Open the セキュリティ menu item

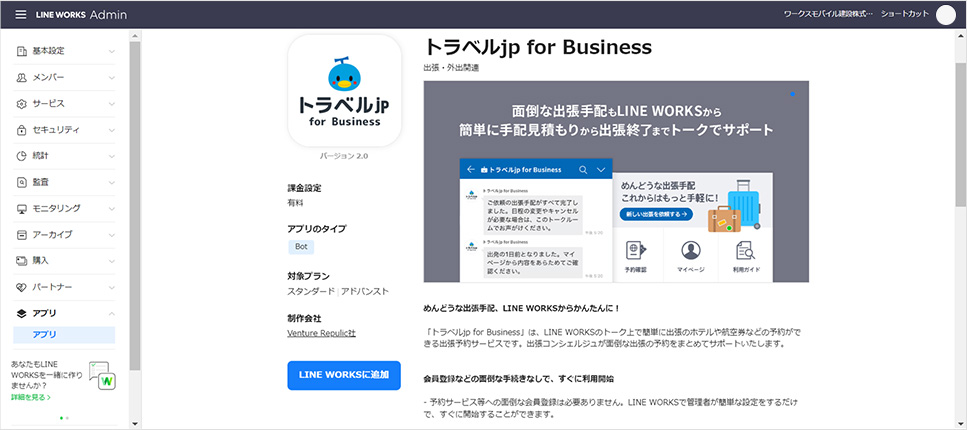64,130
